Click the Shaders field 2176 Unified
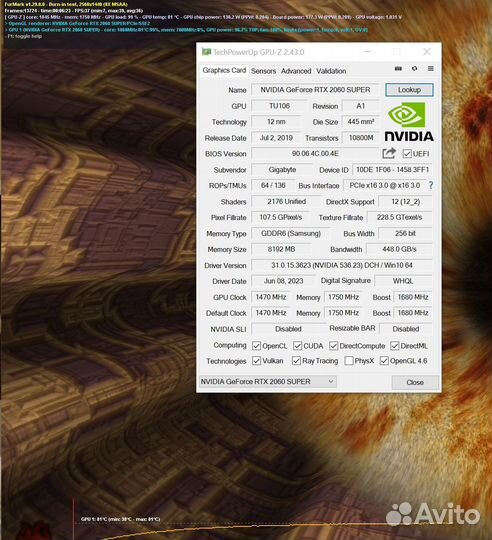Screen dimensions: 492x540 [x=286, y=201]
